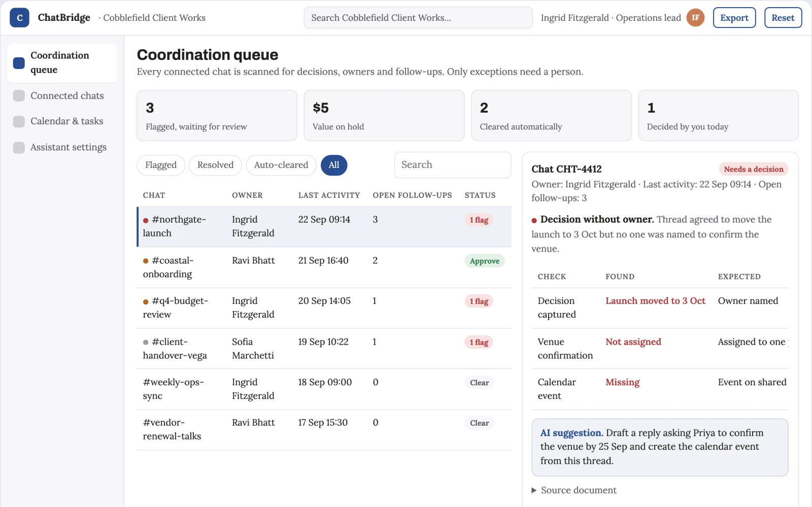Open Assistant settings
Viewport: 812px width, 507px height.
coord(62,147)
